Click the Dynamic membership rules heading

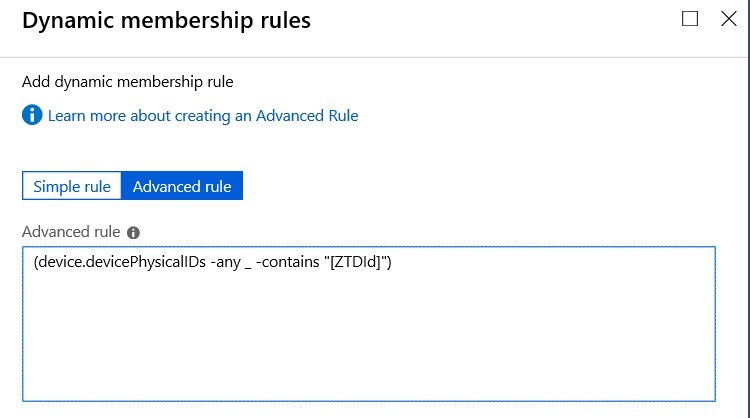pyautogui.click(x=166, y=20)
